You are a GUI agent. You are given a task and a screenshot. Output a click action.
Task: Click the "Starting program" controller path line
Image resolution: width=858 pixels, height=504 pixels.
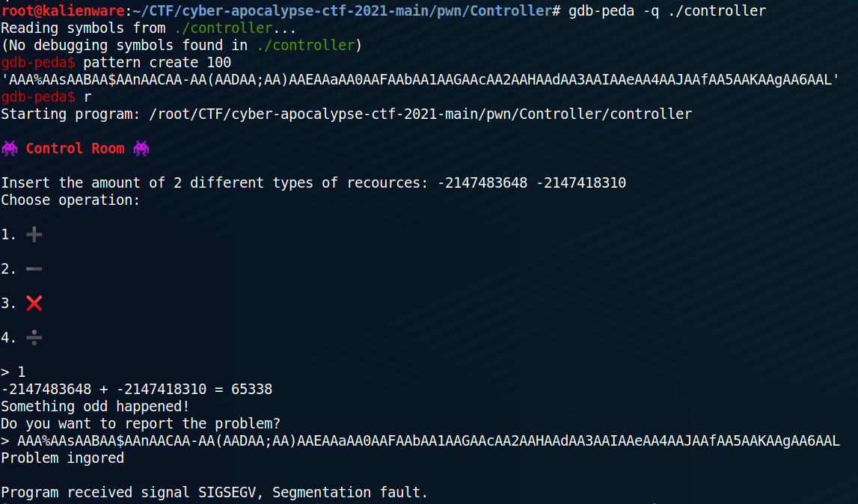pos(346,114)
